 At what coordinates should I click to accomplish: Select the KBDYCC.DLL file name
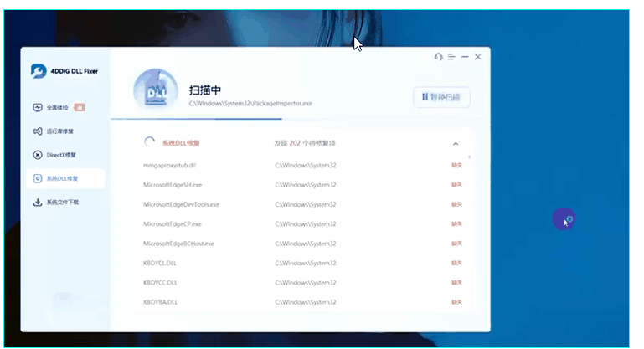(x=160, y=283)
